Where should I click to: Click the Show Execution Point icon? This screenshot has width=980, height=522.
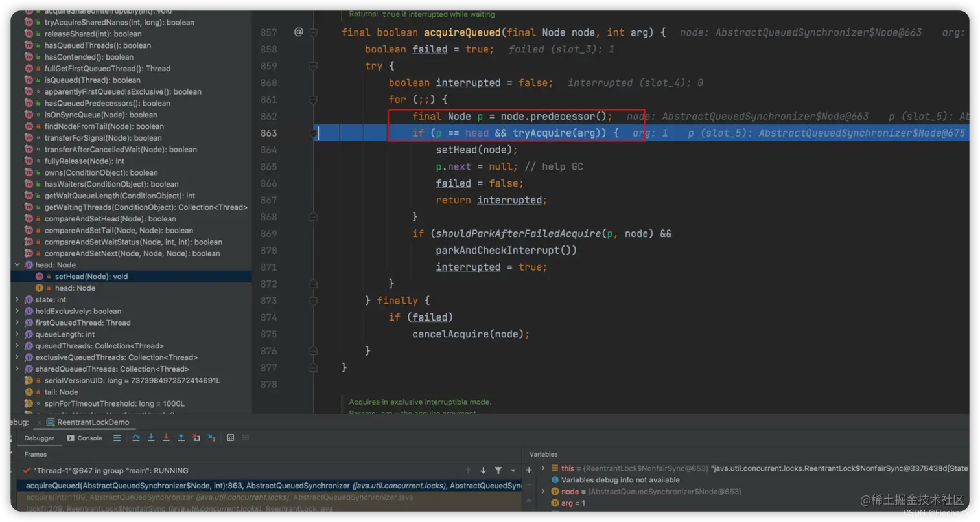[x=117, y=438]
